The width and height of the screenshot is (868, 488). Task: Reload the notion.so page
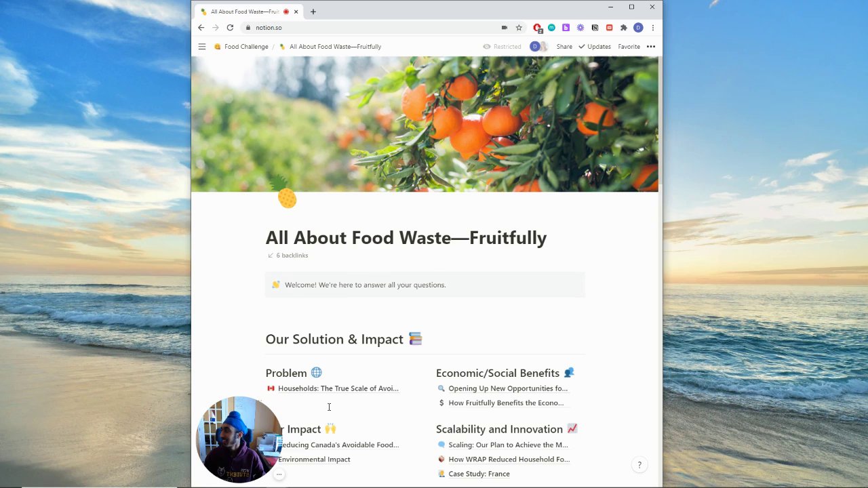(230, 28)
